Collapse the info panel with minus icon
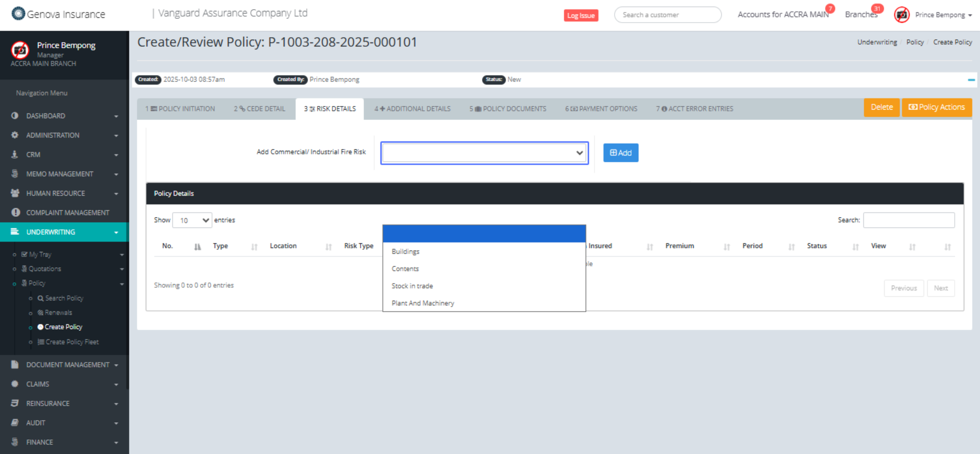980x454 pixels. tap(971, 80)
